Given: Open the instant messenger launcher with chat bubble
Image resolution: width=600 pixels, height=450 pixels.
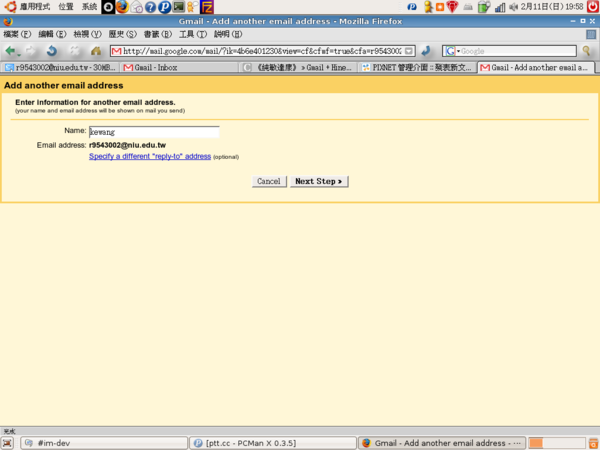Looking at the screenshot, I should tap(192, 7).
